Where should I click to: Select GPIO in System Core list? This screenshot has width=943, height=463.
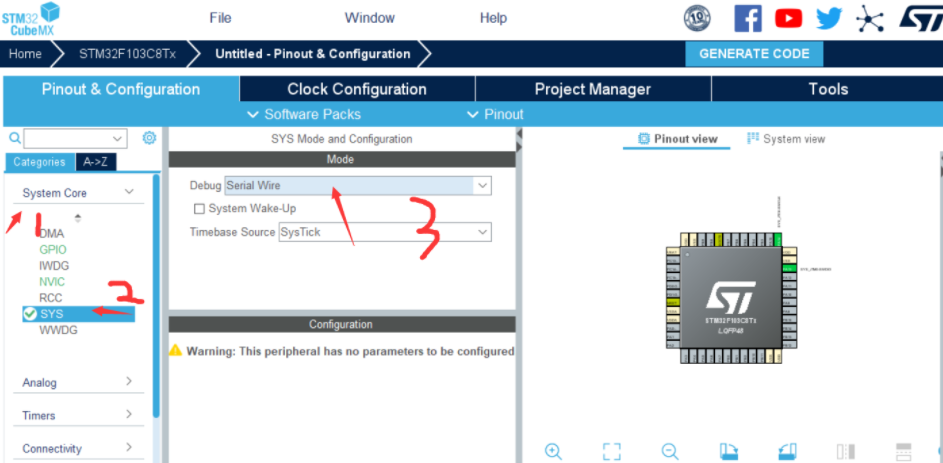click(x=53, y=250)
